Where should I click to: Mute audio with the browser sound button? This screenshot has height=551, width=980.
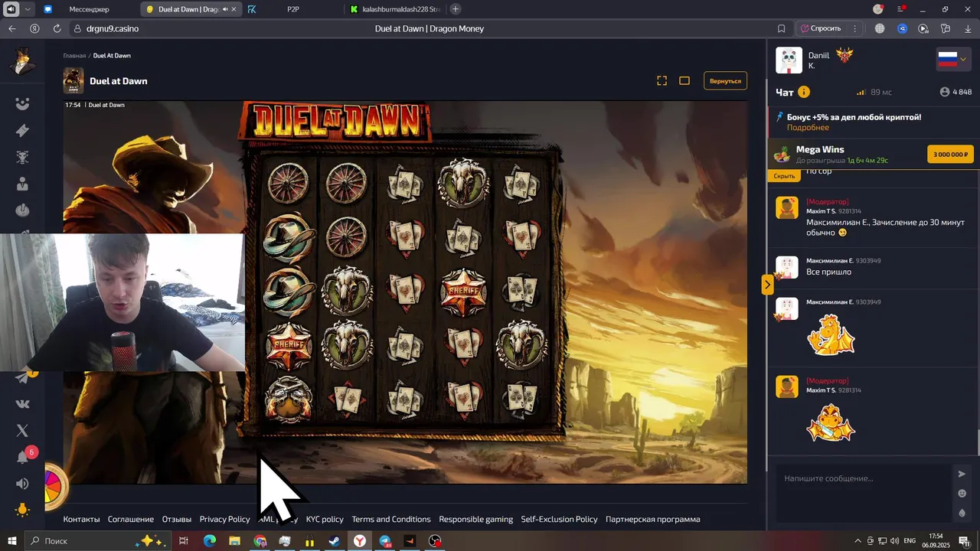point(11,9)
